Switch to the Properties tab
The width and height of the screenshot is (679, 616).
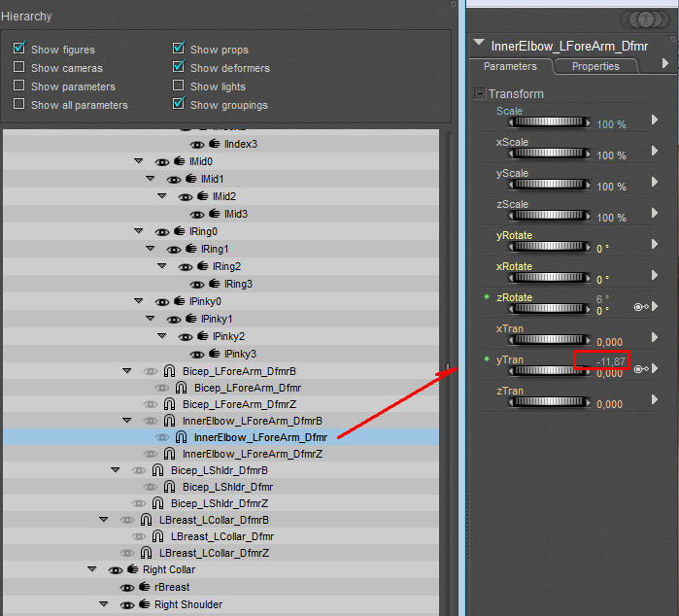click(x=595, y=66)
